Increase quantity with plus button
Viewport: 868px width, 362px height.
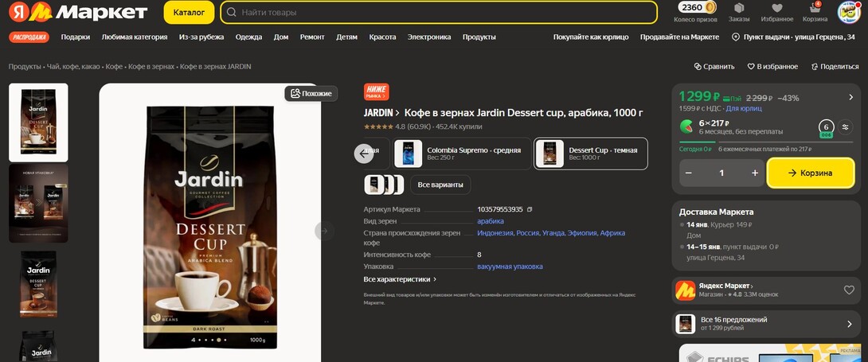755,173
